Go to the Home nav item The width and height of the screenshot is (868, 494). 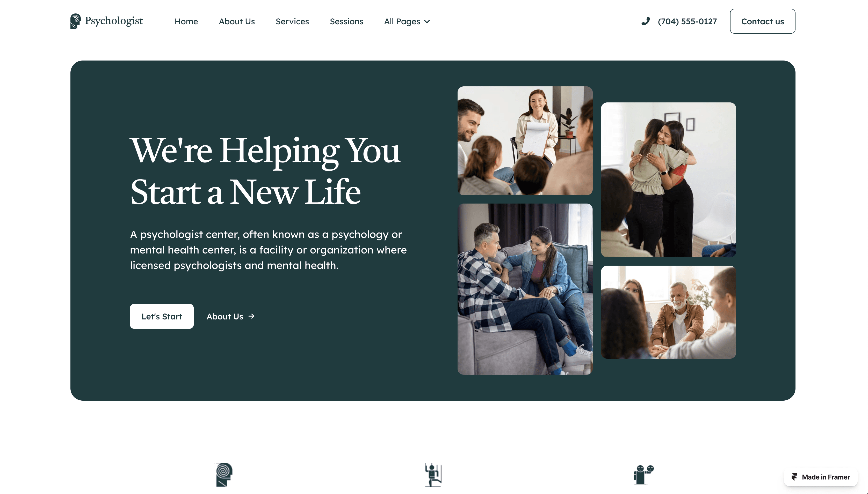(x=186, y=21)
